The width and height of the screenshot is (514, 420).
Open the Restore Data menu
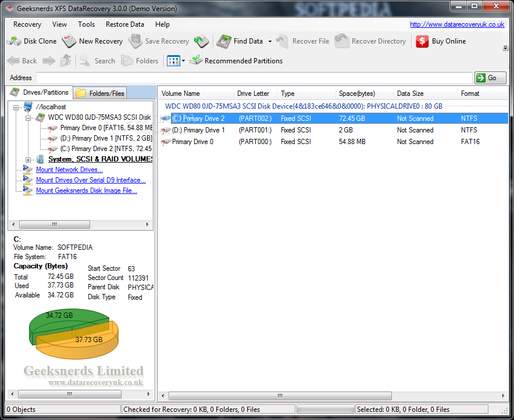[x=124, y=24]
